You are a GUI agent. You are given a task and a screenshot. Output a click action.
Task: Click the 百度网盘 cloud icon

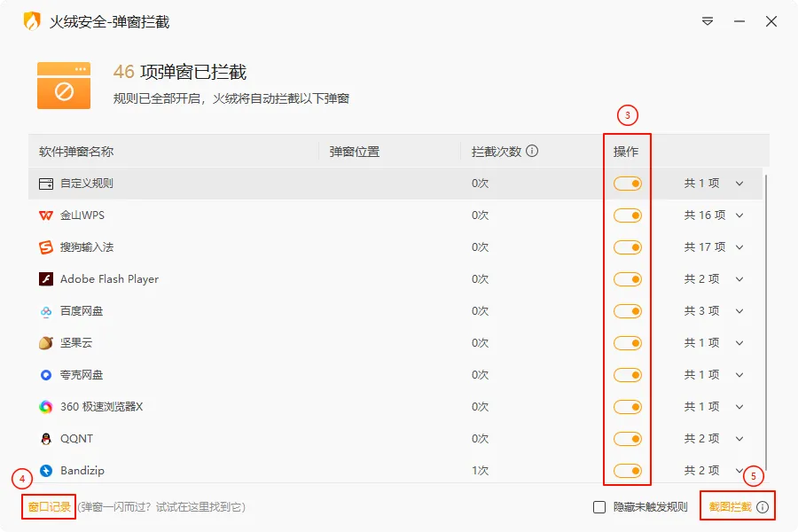point(46,311)
